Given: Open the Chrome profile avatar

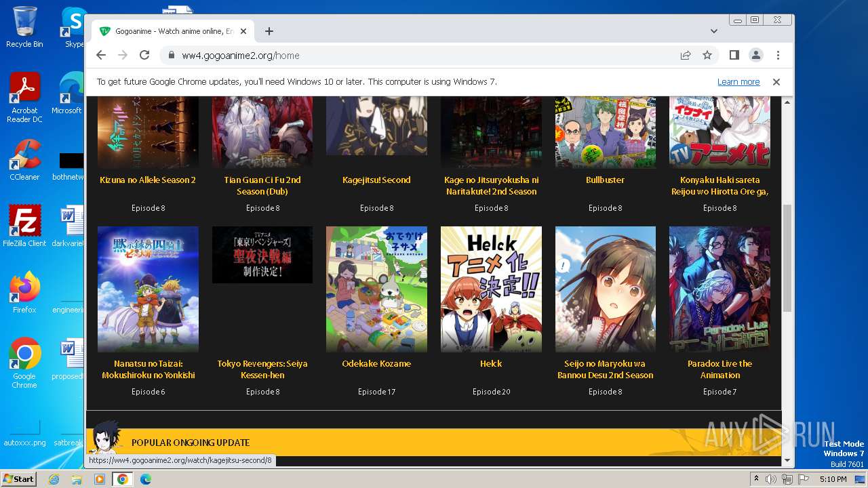Looking at the screenshot, I should click(756, 56).
